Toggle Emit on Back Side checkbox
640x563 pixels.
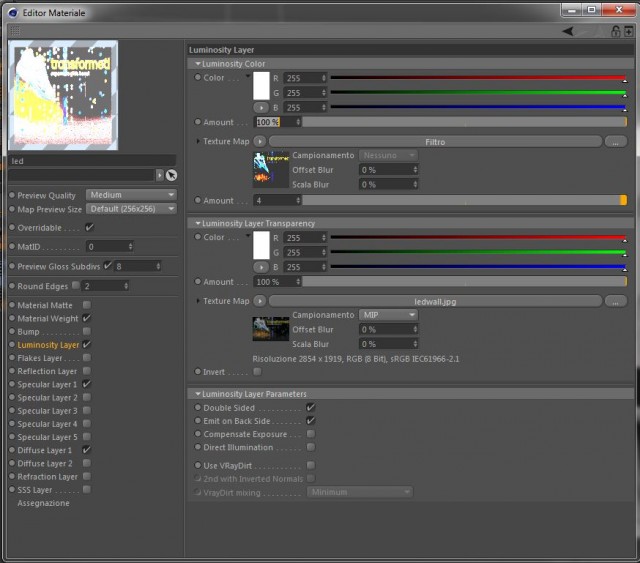(x=311, y=421)
